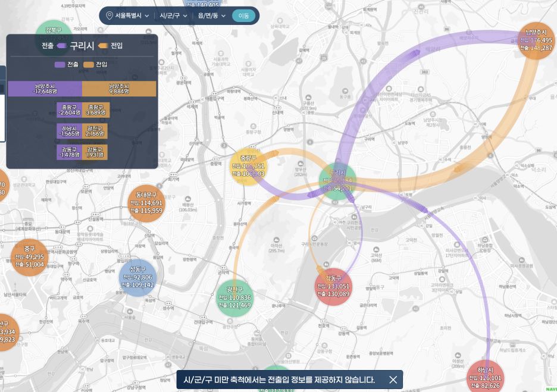Click the 구리시민운동장 map icon
The height and width of the screenshot is (392, 557).
click(314, 238)
